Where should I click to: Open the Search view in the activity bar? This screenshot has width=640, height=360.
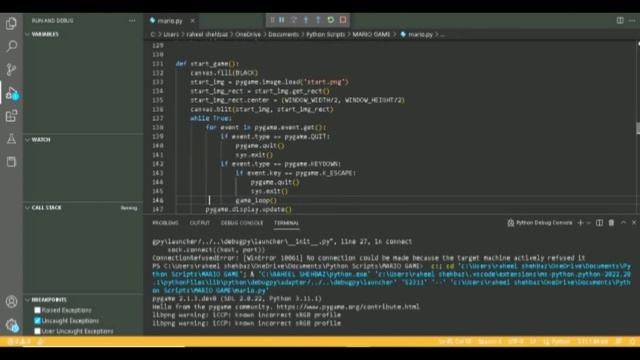click(11, 46)
